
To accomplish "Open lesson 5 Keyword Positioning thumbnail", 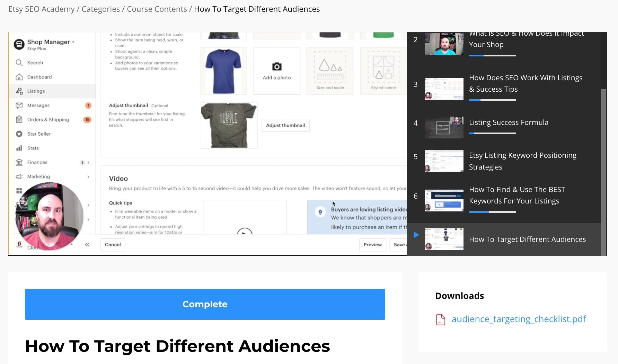I will pyautogui.click(x=444, y=161).
